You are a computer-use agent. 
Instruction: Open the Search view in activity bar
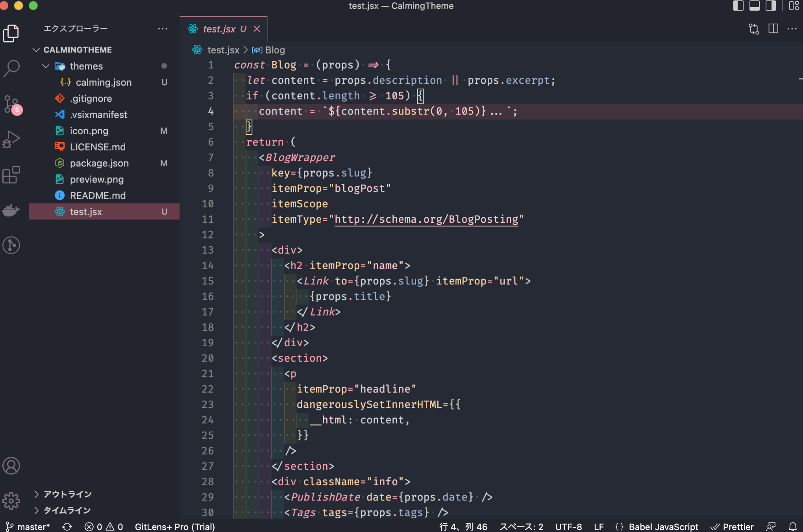pyautogui.click(x=11, y=68)
